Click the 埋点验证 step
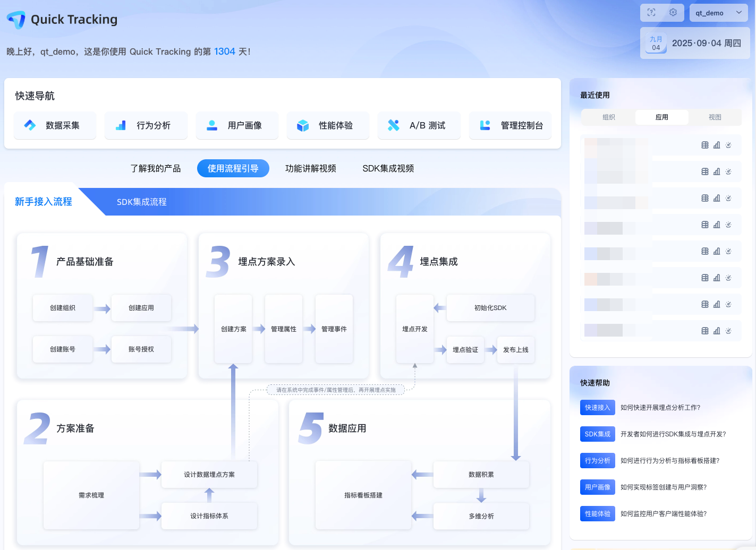 coord(465,350)
